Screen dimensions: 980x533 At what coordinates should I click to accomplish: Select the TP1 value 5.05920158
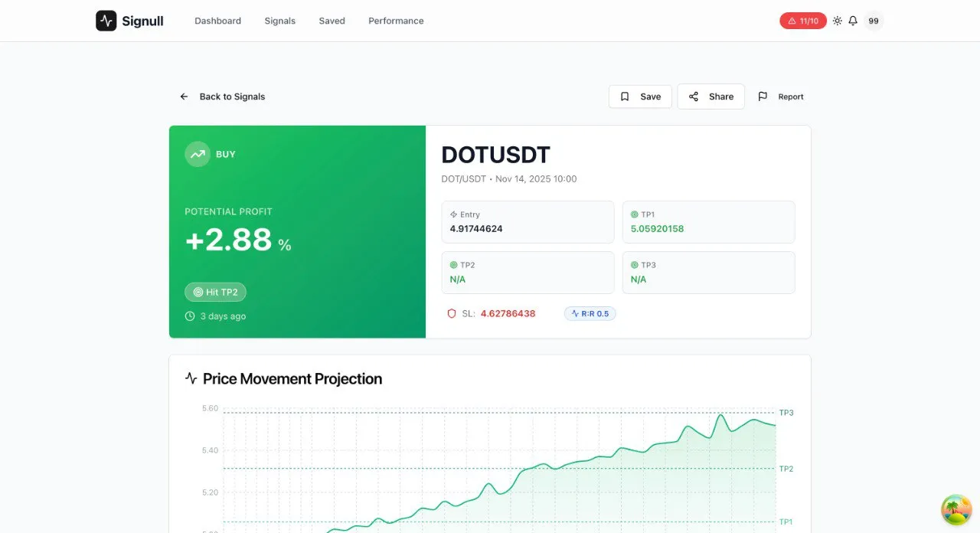(x=657, y=228)
